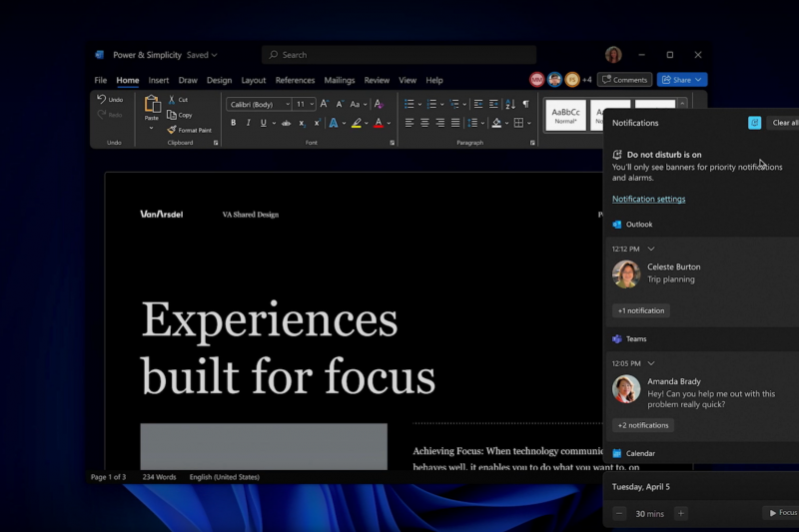Expand the 12:12 PM Outlook notification chevron
Screen dimensions: 799x532
pos(651,249)
